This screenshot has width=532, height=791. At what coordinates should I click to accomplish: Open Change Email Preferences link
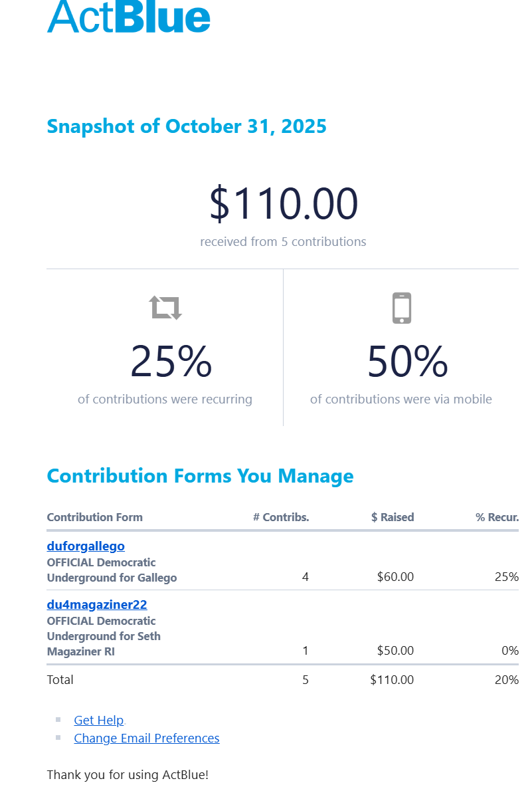(147, 738)
